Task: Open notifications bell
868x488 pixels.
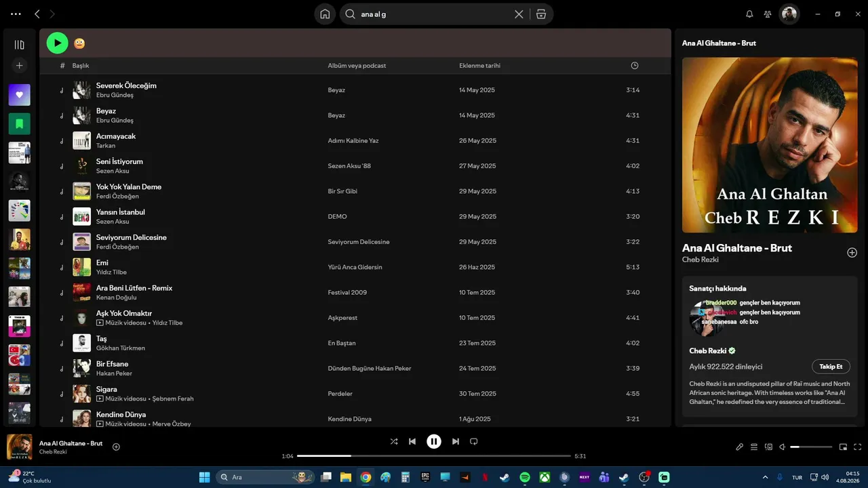Action: pyautogui.click(x=749, y=14)
